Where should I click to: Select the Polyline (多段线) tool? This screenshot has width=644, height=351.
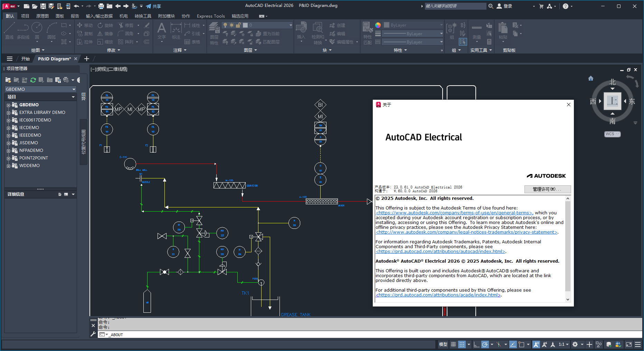point(23,31)
